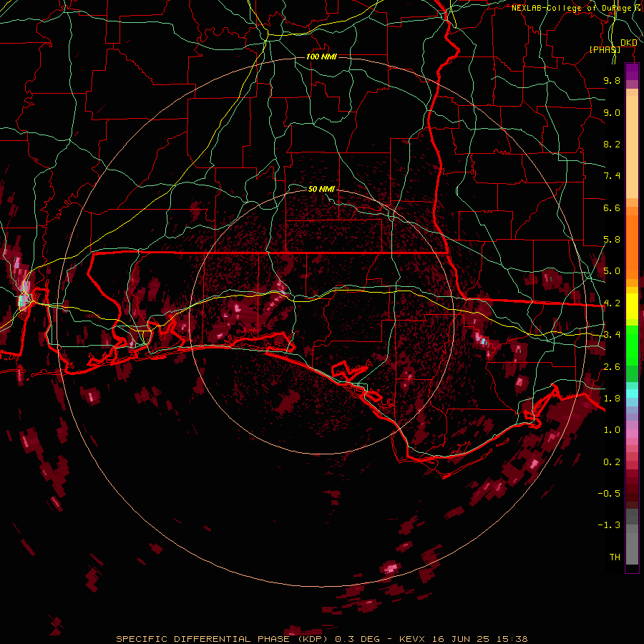Click the 0.2 scale value
Screen dimensions: 644x644
(x=612, y=462)
